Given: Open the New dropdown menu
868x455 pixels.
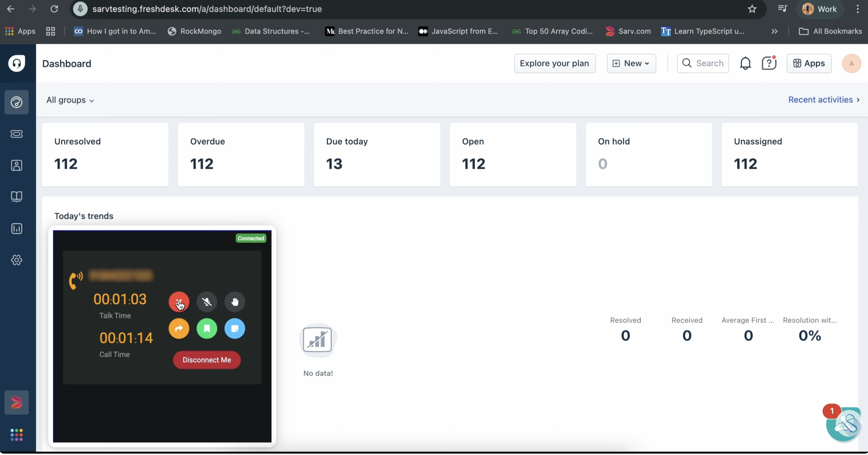Looking at the screenshot, I should (631, 63).
